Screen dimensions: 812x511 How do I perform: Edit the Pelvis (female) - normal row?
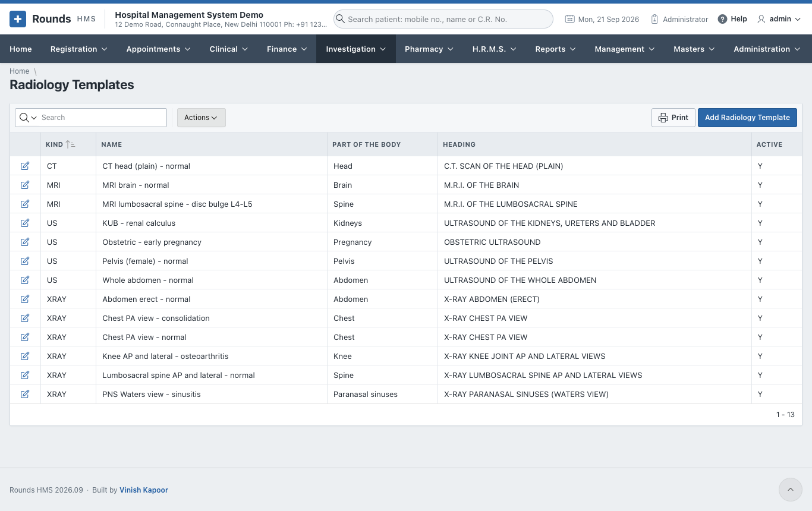point(25,261)
